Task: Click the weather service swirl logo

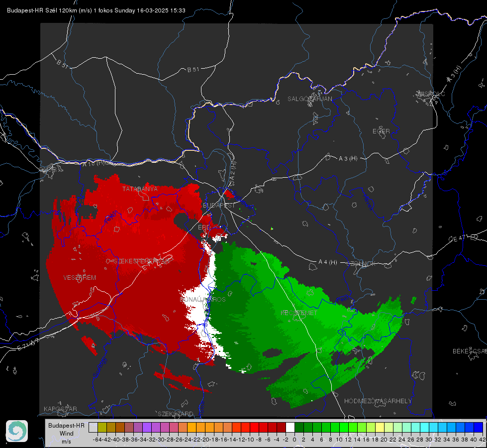Action: tap(17, 431)
